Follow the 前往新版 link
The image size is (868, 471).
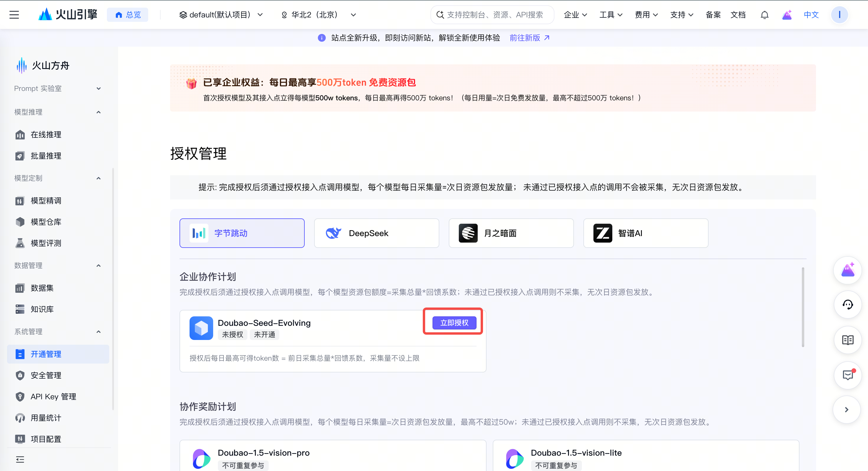click(529, 38)
